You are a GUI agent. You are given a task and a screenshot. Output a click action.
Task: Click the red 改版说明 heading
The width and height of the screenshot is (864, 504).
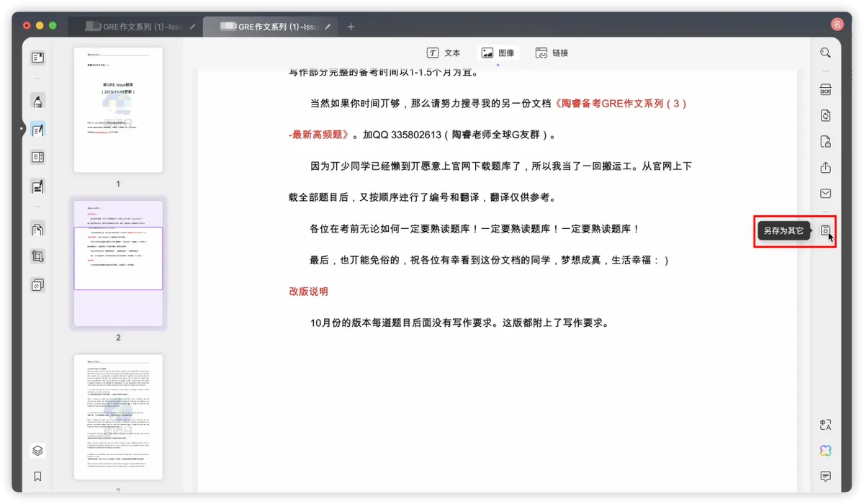(x=308, y=292)
